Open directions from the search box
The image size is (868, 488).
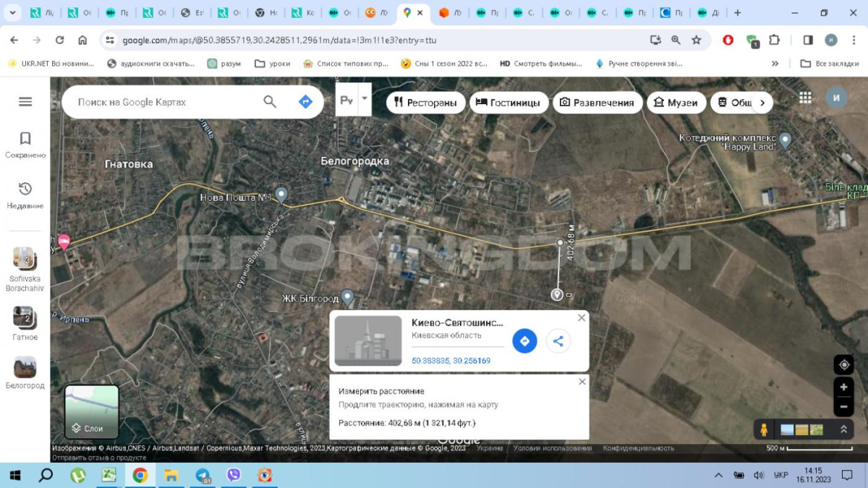[305, 102]
